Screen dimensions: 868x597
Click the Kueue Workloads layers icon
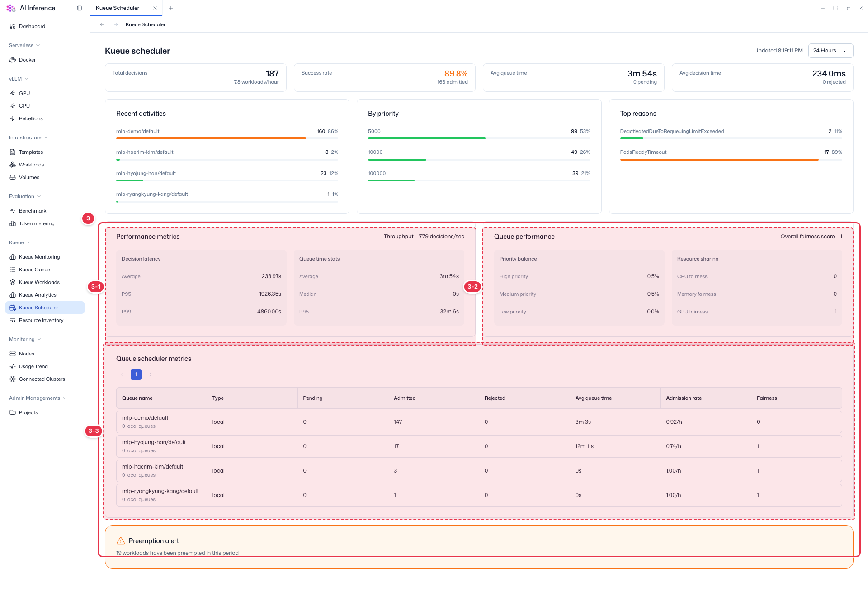[13, 282]
